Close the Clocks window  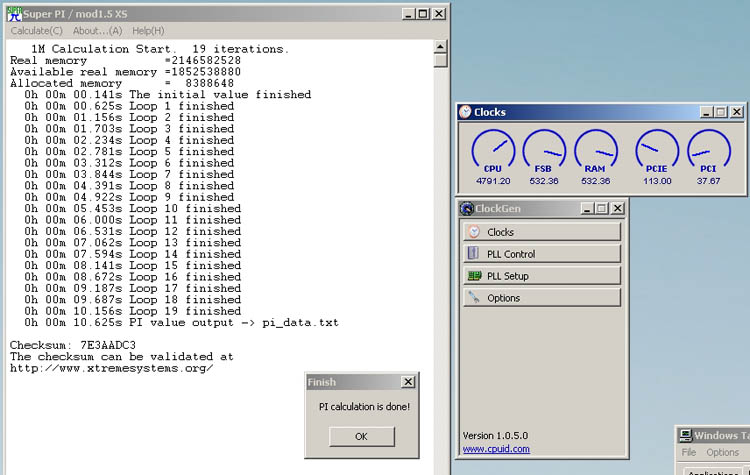(x=737, y=112)
